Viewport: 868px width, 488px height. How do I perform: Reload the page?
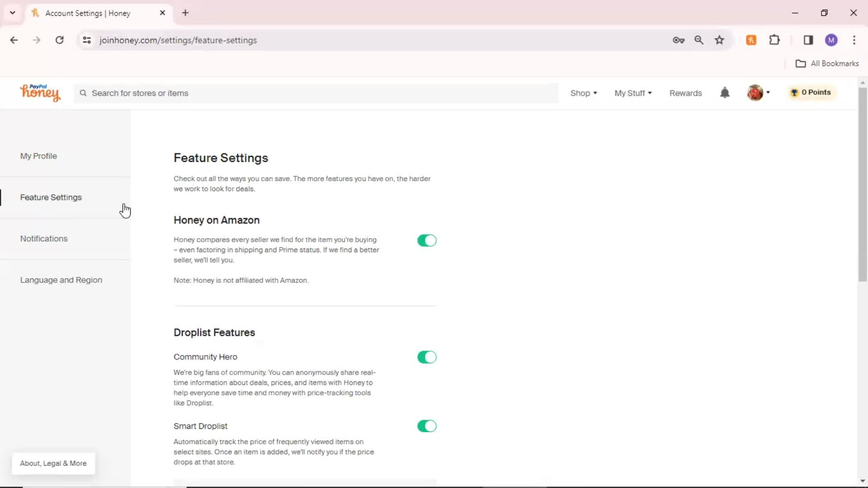pos(59,40)
